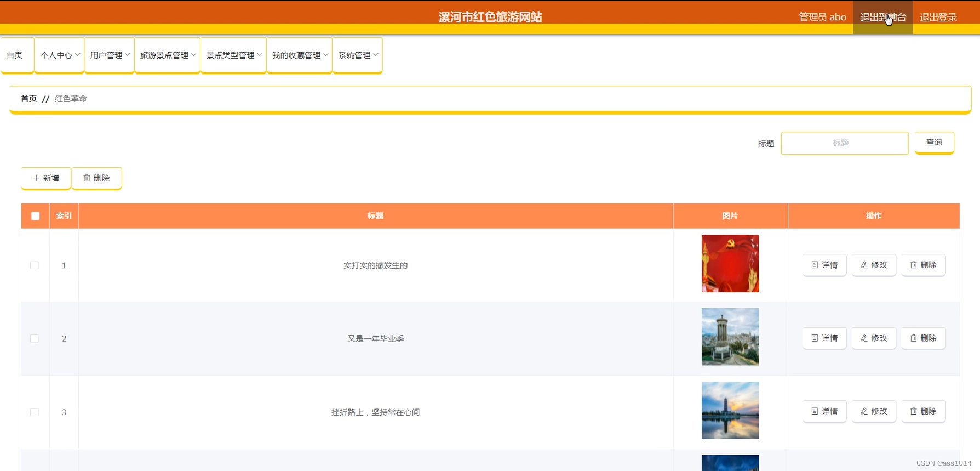Viewport: 980px width, 471px height.
Task: Click trash icon of row 2 删除 button
Action: tap(913, 338)
